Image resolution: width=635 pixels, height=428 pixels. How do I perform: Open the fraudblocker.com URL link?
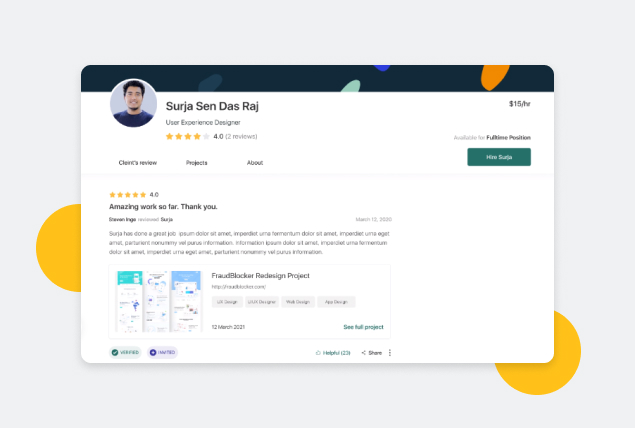(x=239, y=287)
